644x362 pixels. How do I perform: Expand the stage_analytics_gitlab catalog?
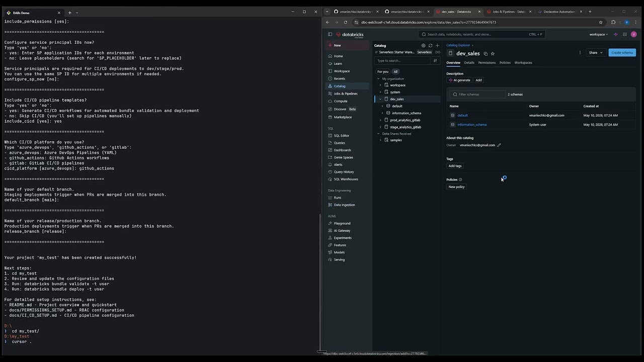click(380, 127)
